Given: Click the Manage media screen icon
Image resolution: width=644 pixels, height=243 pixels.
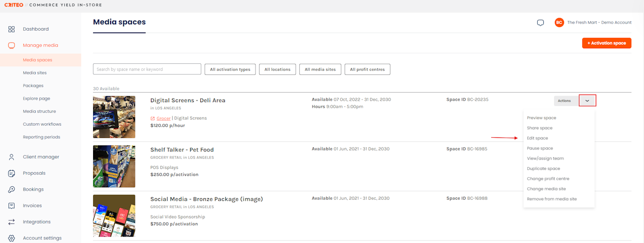Looking at the screenshot, I should pos(12,45).
